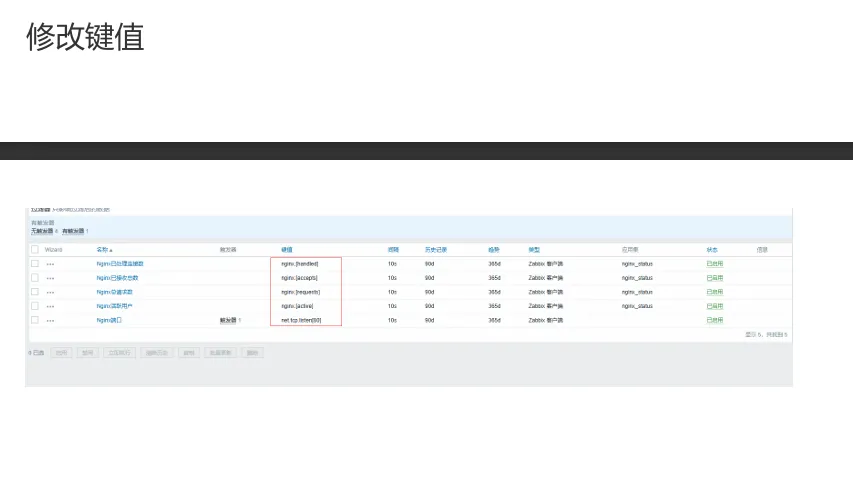Open 触发器 link in net.tcp.listen[80] row
This screenshot has width=853, height=485.
click(x=229, y=320)
